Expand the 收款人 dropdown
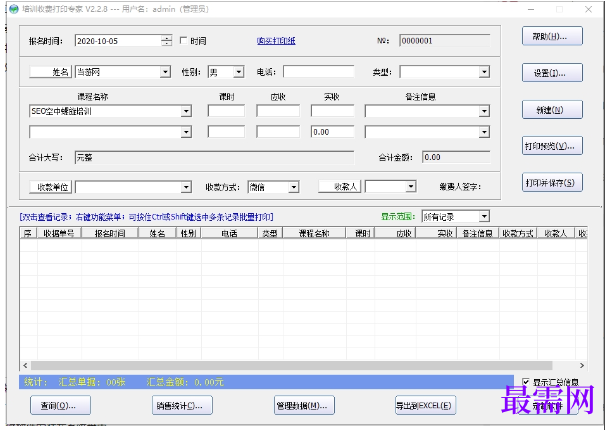Image resolution: width=613 pixels, height=431 pixels. pyautogui.click(x=410, y=187)
